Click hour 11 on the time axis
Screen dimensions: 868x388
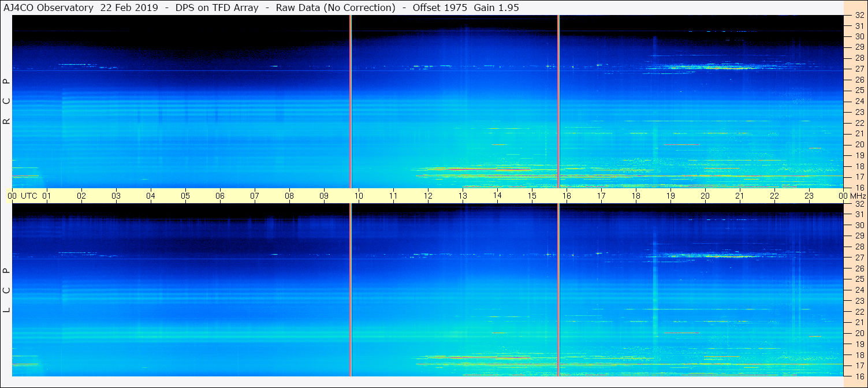pos(393,196)
